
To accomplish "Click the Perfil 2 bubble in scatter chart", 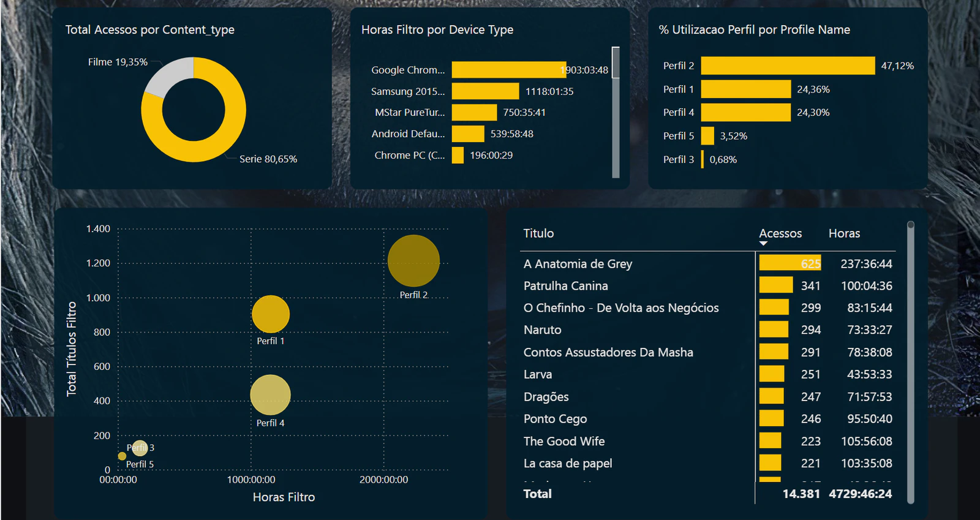I will (413, 261).
